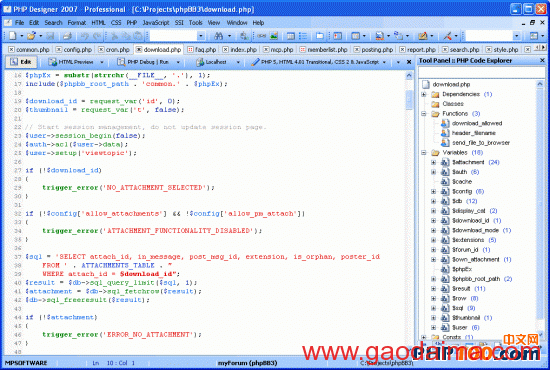The image size is (550, 370).
Task: Click the $attachment variable icon
Action: pos(445,162)
